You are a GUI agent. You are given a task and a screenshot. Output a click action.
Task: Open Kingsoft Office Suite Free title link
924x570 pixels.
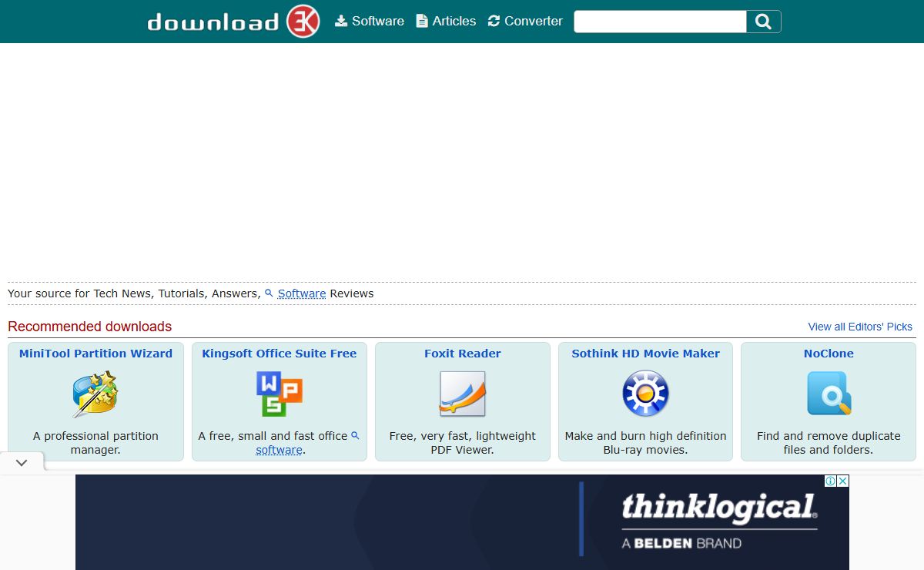tap(279, 354)
